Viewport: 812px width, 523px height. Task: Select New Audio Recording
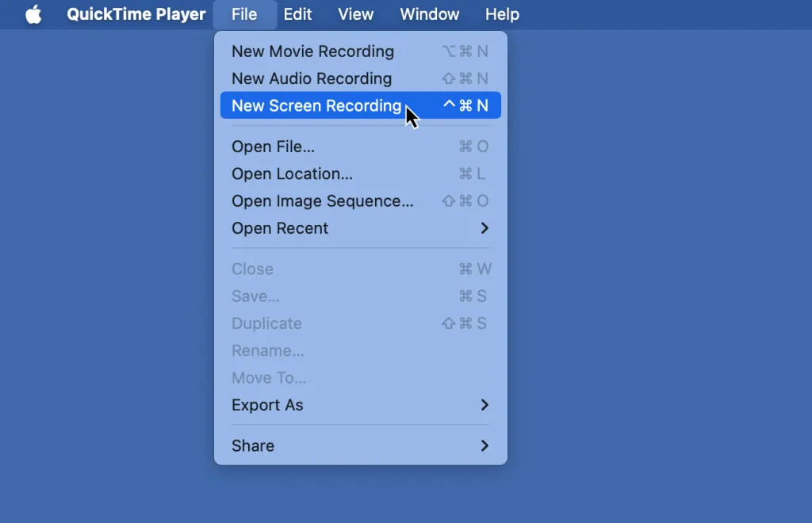tap(311, 78)
